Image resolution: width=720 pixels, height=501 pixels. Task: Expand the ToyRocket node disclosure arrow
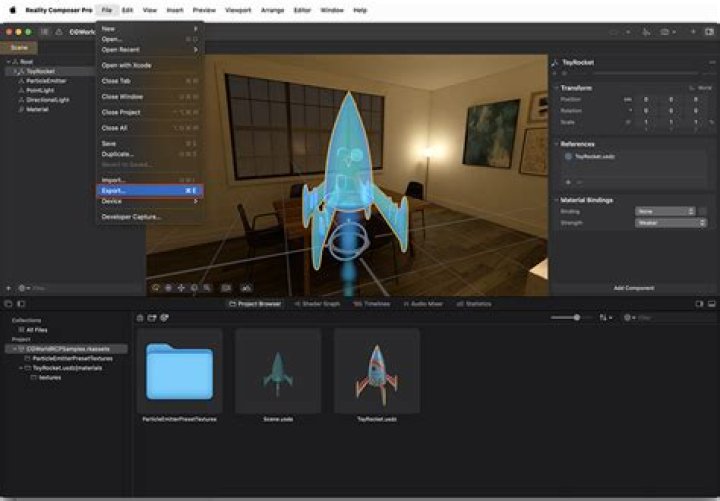tap(15, 71)
